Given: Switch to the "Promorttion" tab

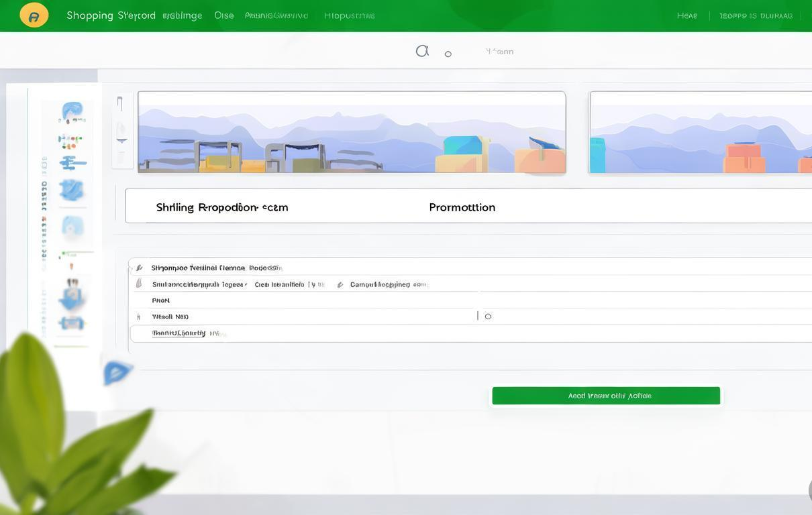Looking at the screenshot, I should 462,207.
